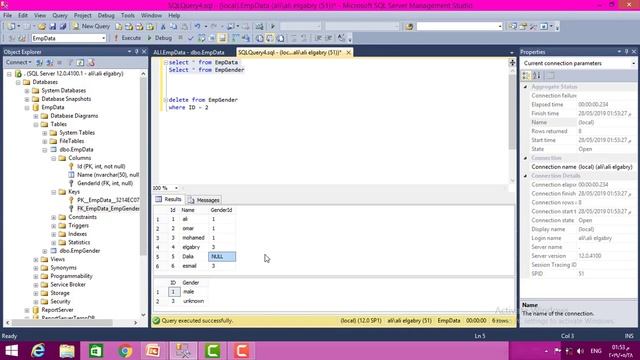640x360 pixels.
Task: Click the 'unknown' Gender cell
Action: (x=193, y=301)
